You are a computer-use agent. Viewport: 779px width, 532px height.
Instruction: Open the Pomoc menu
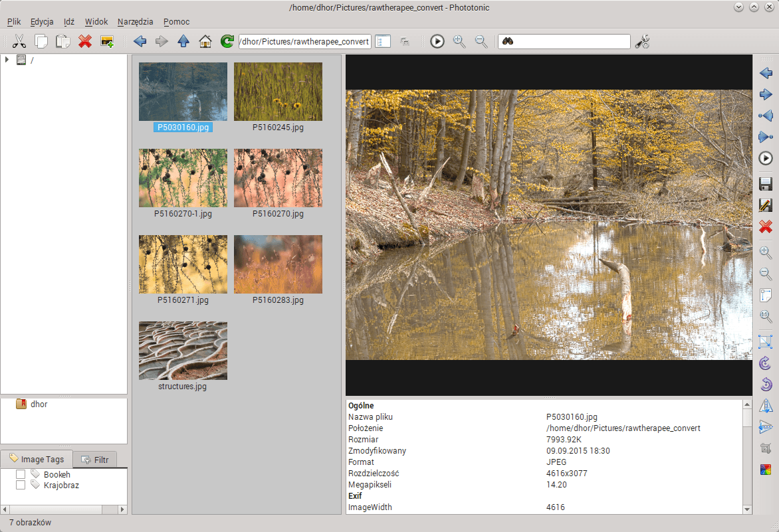176,21
